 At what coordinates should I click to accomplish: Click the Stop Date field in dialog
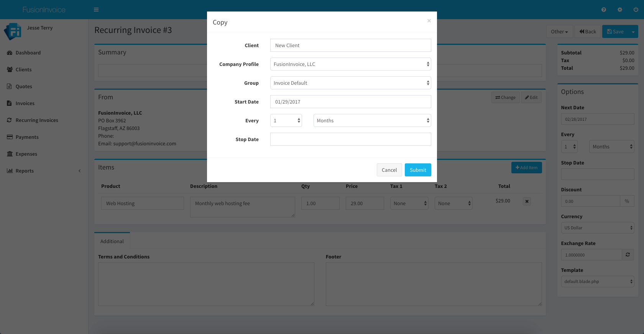click(x=350, y=139)
